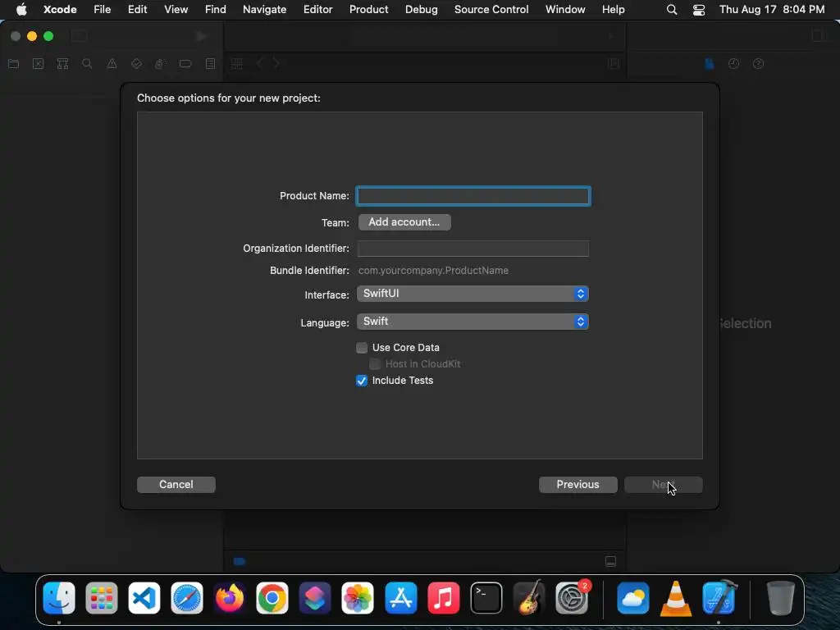Click the Cancel button
This screenshot has width=840, height=630.
pyautogui.click(x=176, y=484)
